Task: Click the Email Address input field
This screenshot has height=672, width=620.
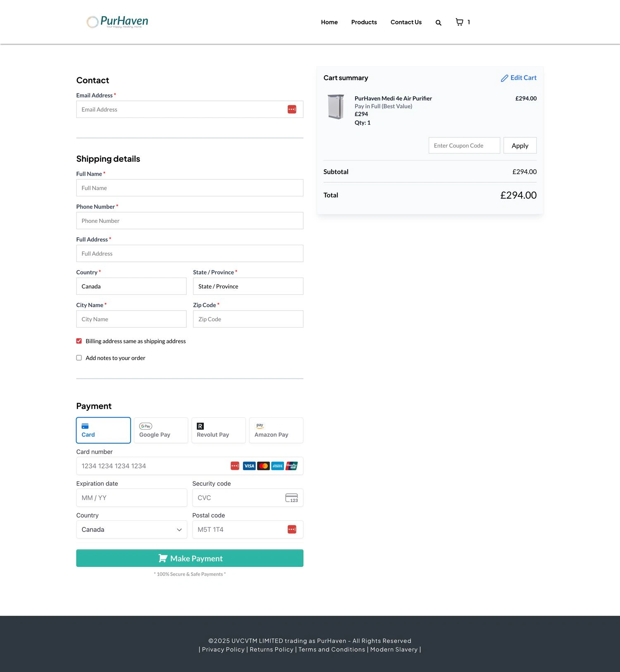Action: (x=190, y=110)
